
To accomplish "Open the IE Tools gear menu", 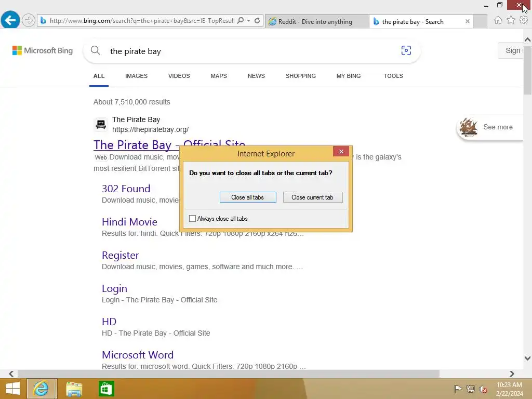I will (524, 20).
